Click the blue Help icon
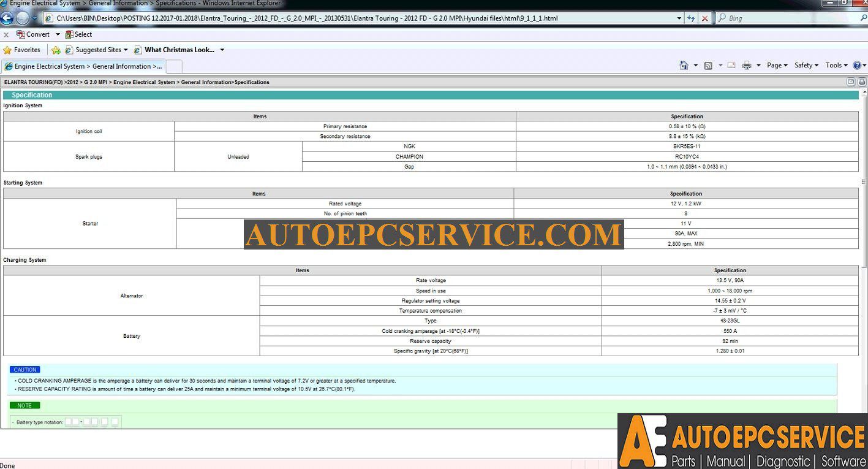 (x=857, y=66)
